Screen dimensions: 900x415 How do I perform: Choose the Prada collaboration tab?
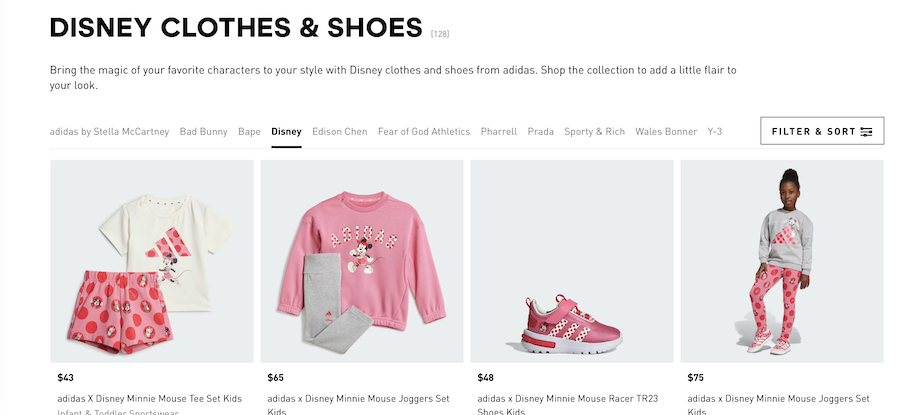(x=540, y=131)
